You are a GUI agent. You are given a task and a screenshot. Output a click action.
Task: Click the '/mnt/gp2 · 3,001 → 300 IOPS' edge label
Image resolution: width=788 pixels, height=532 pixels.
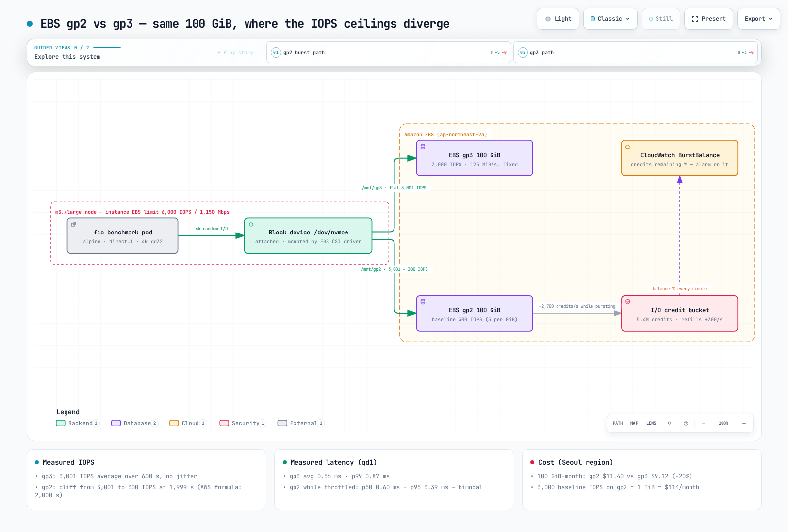coord(394,269)
